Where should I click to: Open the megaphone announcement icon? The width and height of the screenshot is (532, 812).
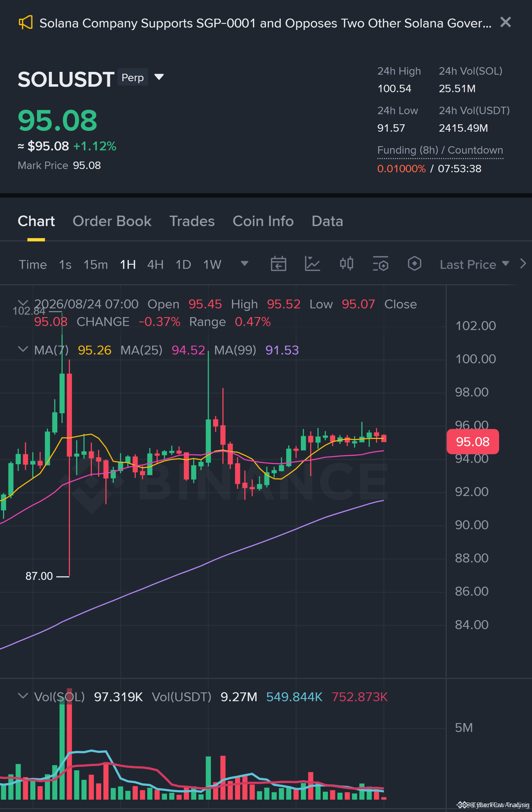pos(26,22)
